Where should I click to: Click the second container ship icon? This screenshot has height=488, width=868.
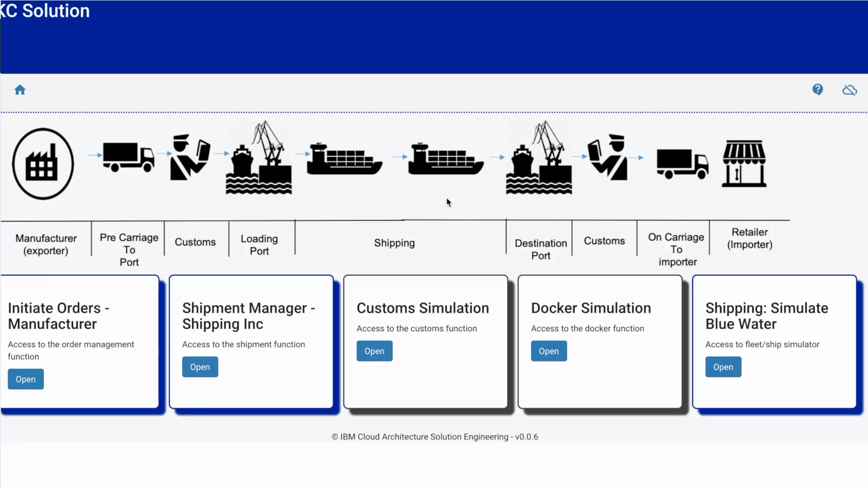[445, 159]
